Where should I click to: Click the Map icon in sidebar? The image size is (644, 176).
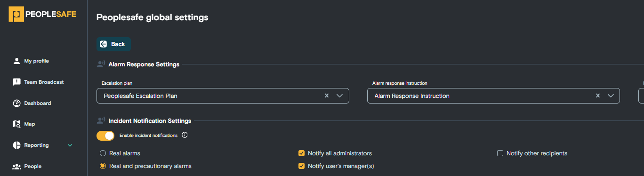click(16, 124)
